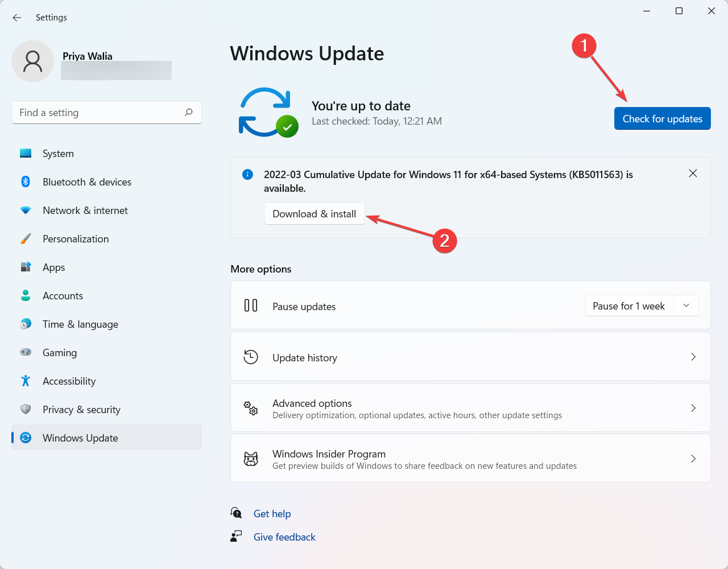Click the Find a setting search field
The height and width of the screenshot is (569, 728).
(106, 113)
